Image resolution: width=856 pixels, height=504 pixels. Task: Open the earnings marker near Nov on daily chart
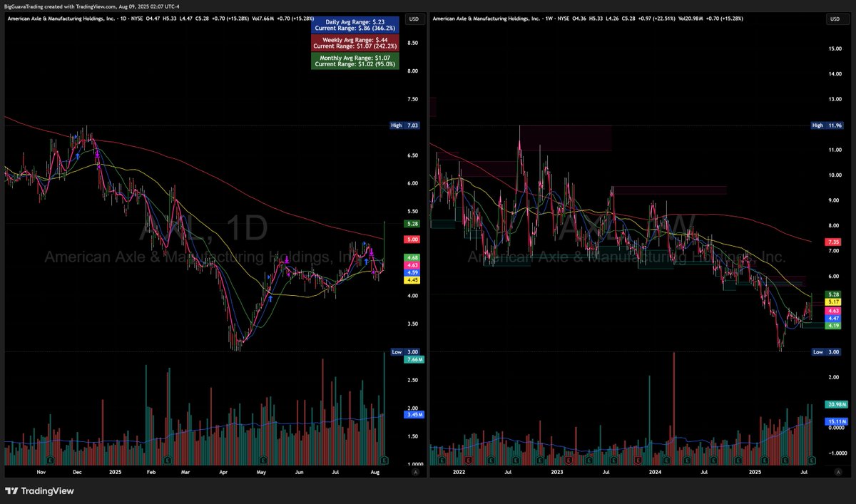point(51,459)
